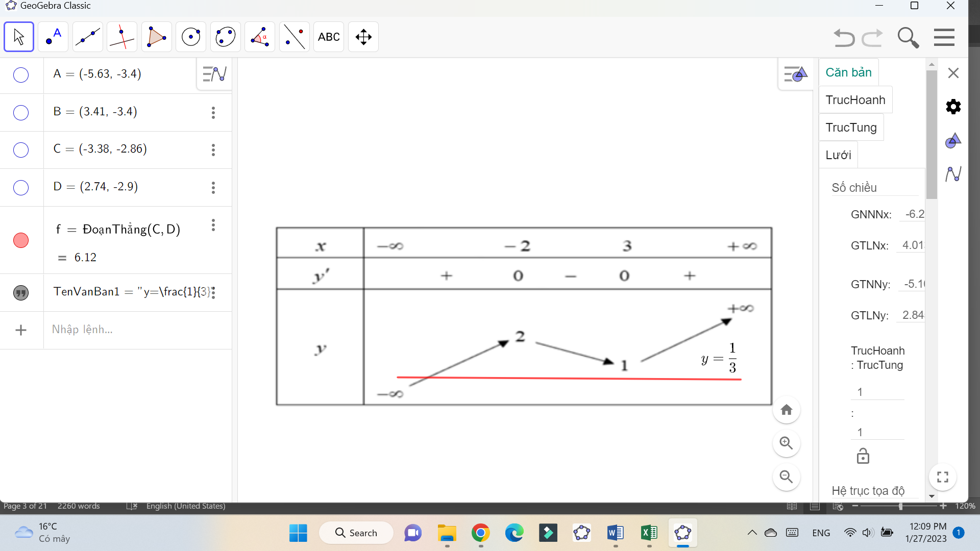Screen dimensions: 980x551
Task: Select the Perpendicular line tool
Action: point(122,37)
